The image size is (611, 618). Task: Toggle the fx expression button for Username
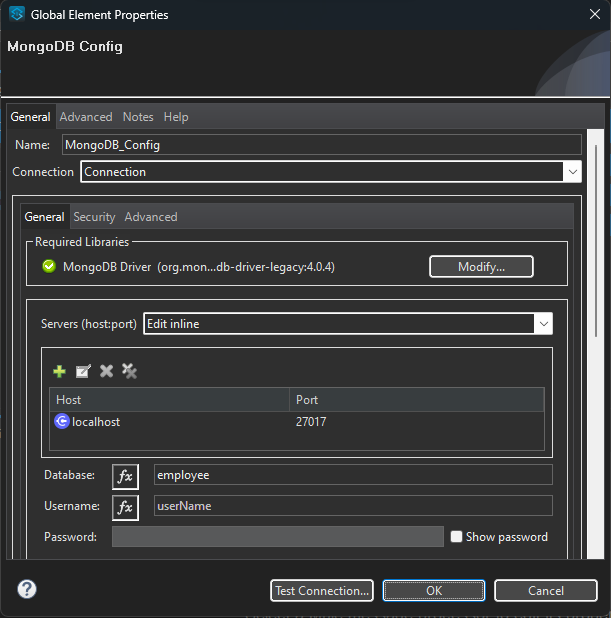[x=125, y=507]
